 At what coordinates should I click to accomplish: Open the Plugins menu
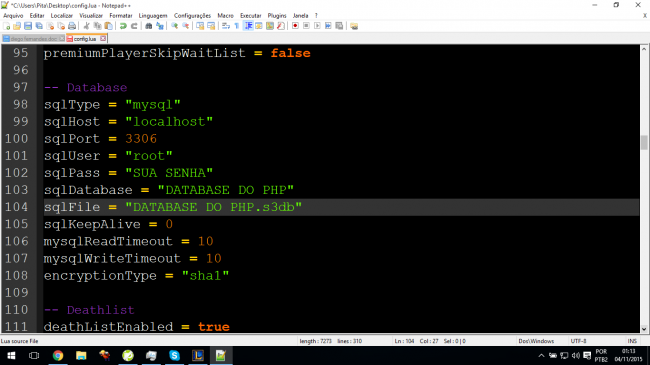[x=277, y=16]
